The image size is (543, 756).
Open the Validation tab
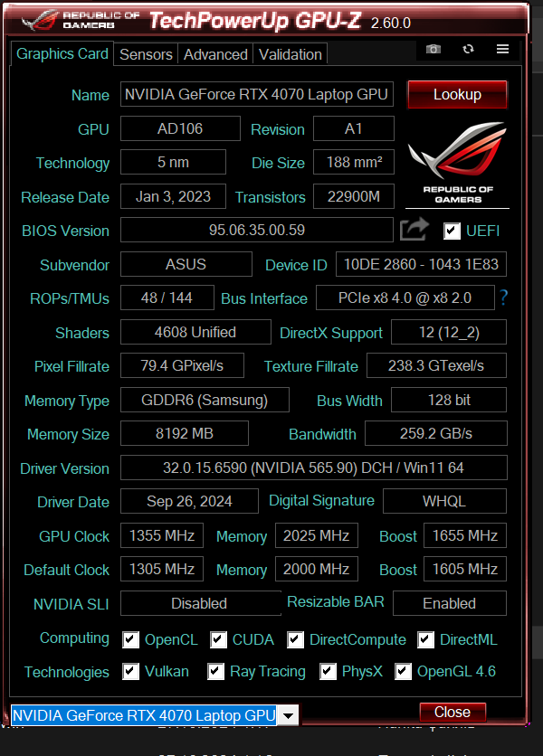(291, 54)
